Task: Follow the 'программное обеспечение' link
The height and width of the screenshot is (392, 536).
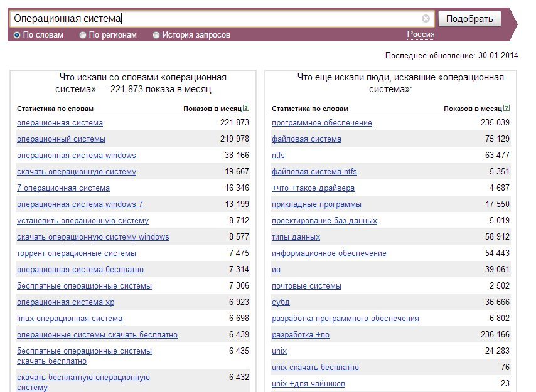Action: tap(322, 122)
